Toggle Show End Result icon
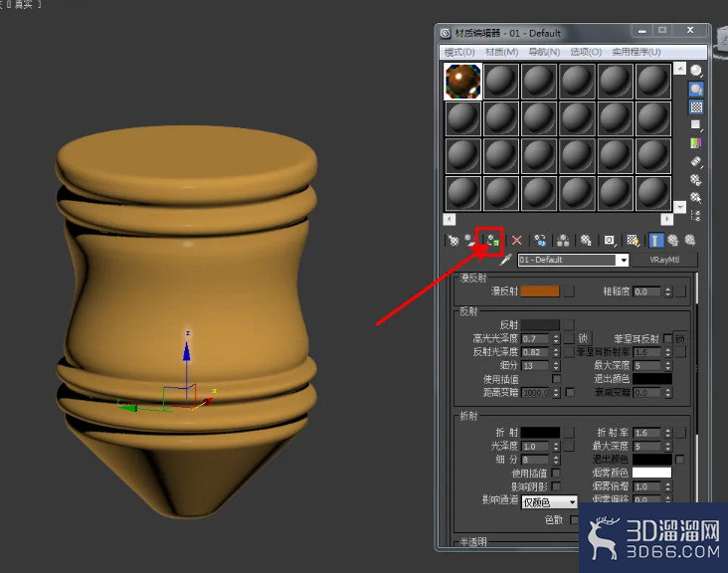This screenshot has width=728, height=573. pos(655,240)
